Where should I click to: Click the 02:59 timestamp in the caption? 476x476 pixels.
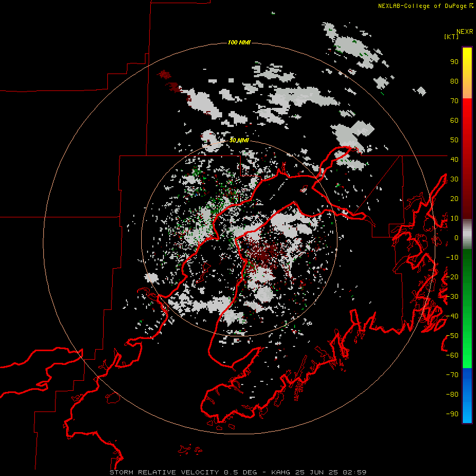(x=354, y=472)
